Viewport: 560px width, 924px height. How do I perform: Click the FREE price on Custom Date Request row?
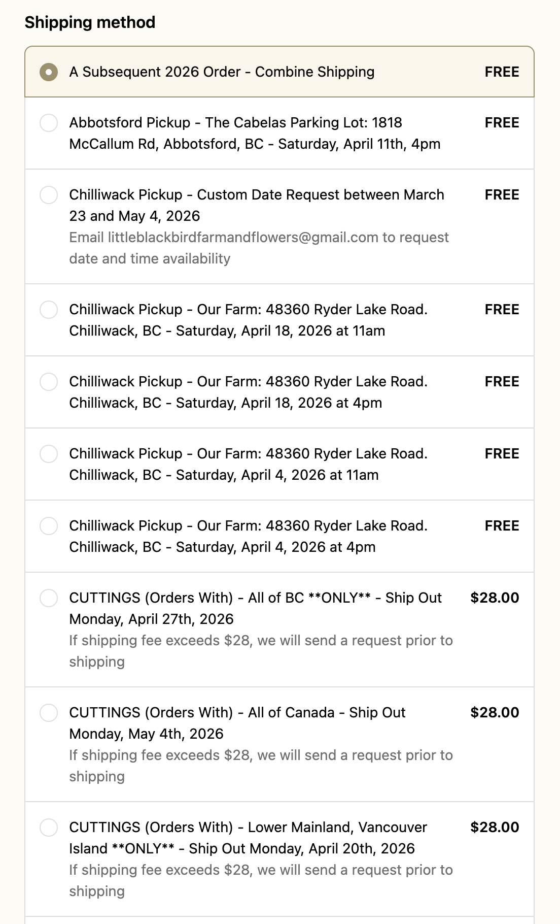(502, 195)
